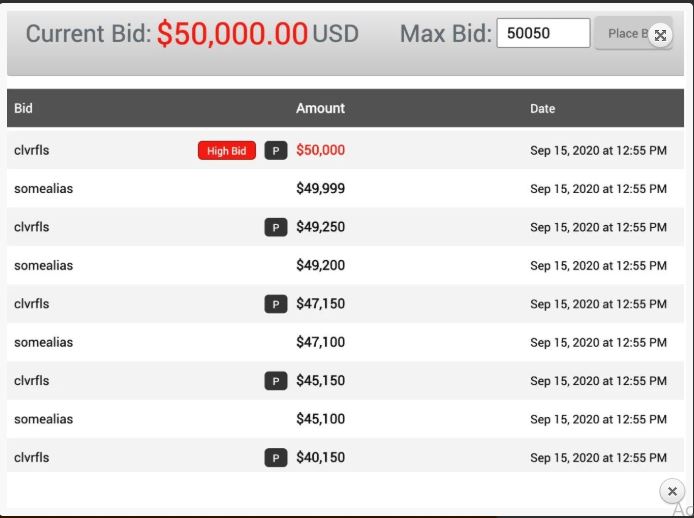
Task: Click the P badge beside $49,250 bid
Action: 276,228
